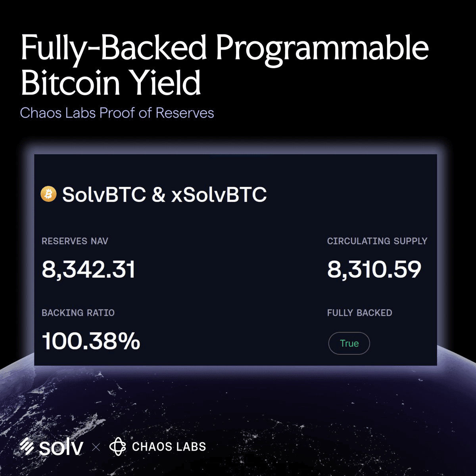Click the green True badge

[x=349, y=343]
